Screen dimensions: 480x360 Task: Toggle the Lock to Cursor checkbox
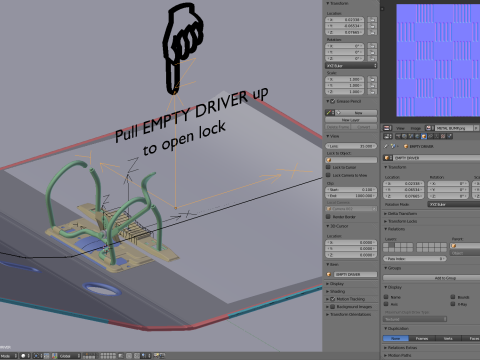click(328, 167)
